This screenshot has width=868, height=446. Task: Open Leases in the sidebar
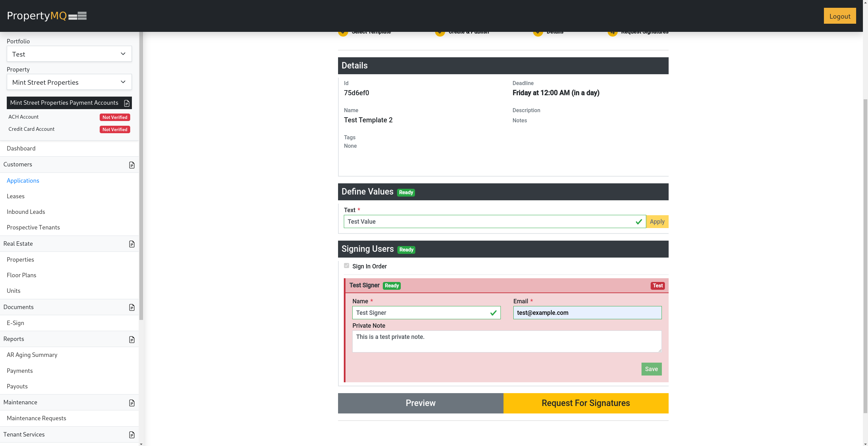click(16, 196)
